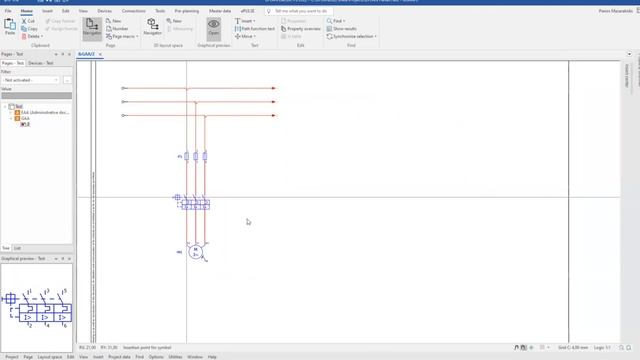Switch to the Devices ribbon tab
The height and width of the screenshot is (360, 640).
pos(104,11)
